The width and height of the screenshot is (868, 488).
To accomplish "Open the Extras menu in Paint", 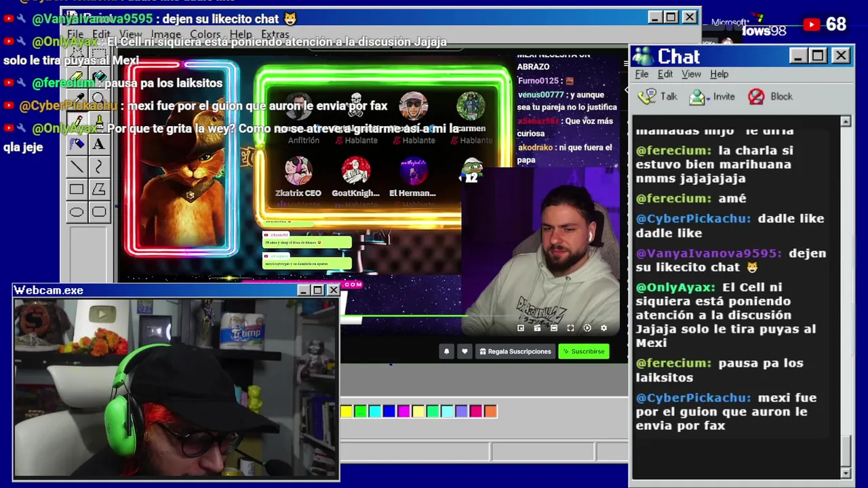I will point(275,34).
